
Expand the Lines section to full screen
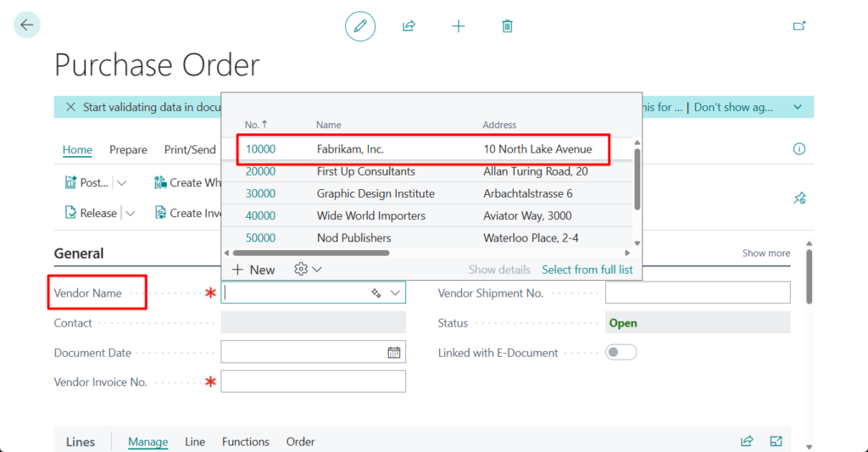click(x=776, y=441)
